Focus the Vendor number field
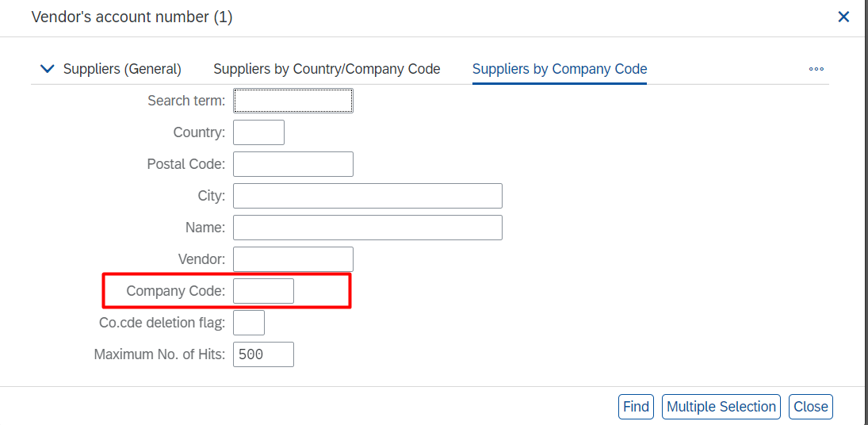 pos(293,259)
